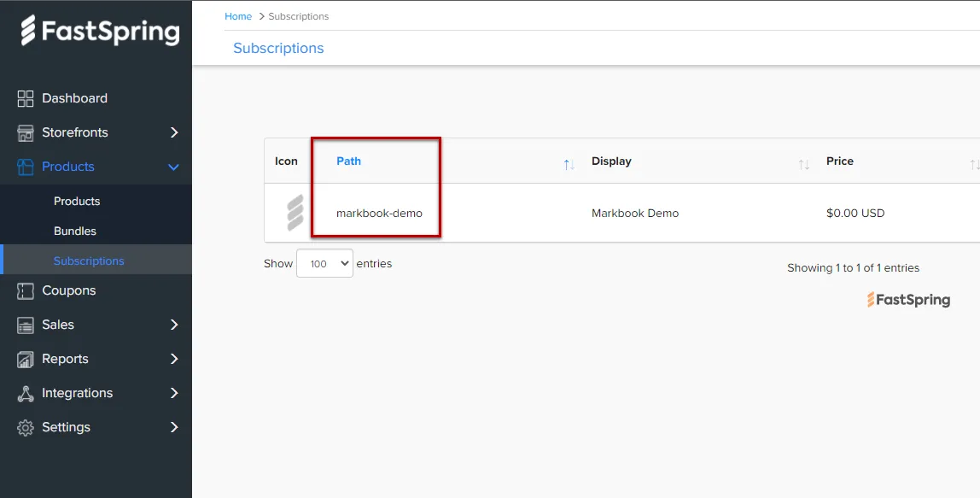Click the Subscriptions page heading
Image resolution: width=980 pixels, height=498 pixels.
click(278, 48)
